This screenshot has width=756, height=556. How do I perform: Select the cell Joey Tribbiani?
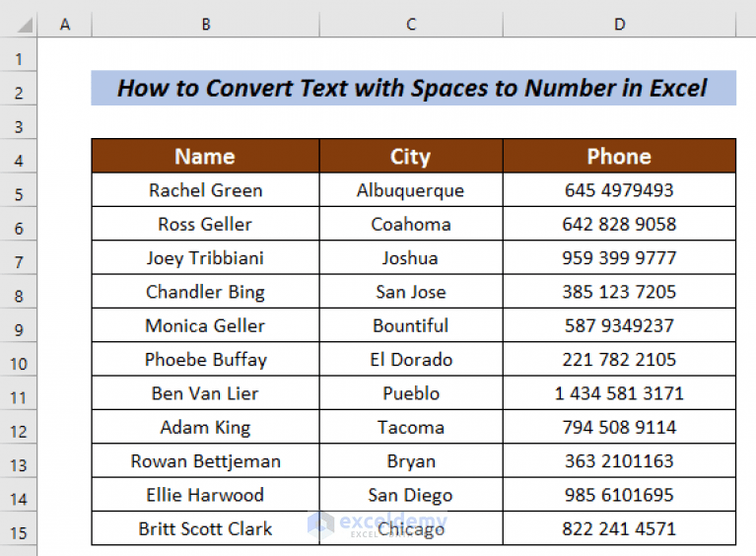(205, 257)
